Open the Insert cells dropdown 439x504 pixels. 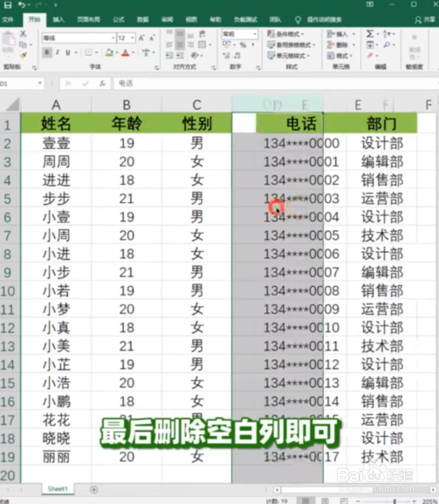pyautogui.click(x=341, y=34)
